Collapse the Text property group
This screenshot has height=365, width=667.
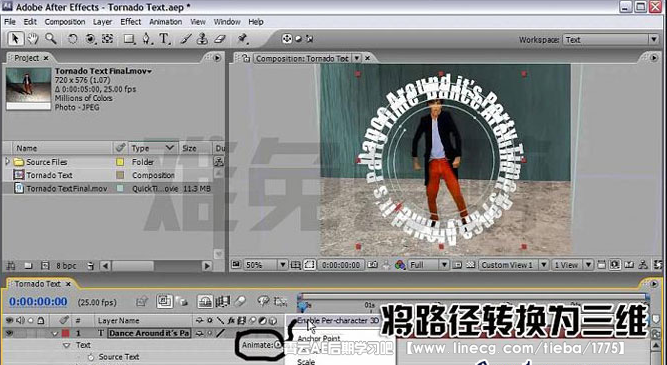point(67,345)
